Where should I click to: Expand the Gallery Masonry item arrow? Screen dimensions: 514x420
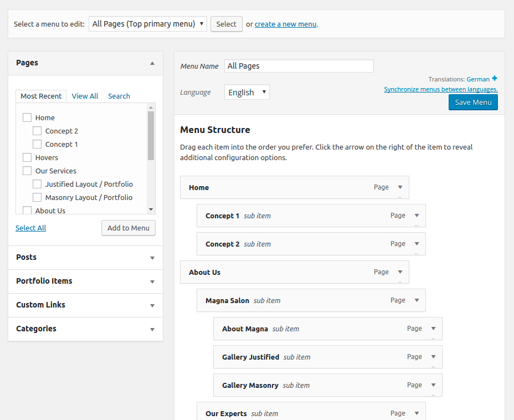coord(433,385)
